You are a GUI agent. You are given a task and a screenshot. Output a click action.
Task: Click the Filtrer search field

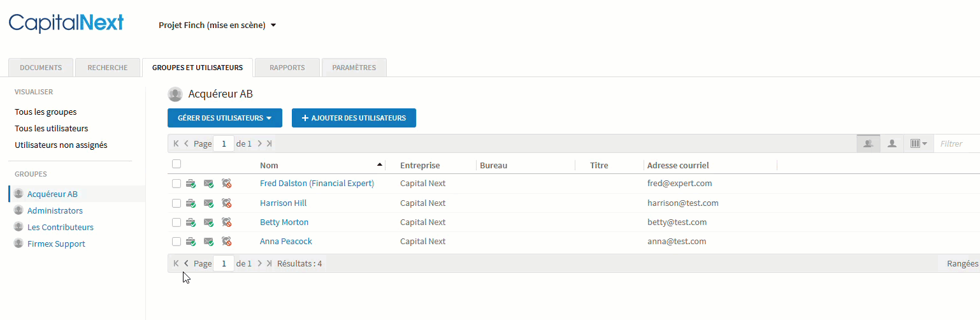(x=957, y=143)
